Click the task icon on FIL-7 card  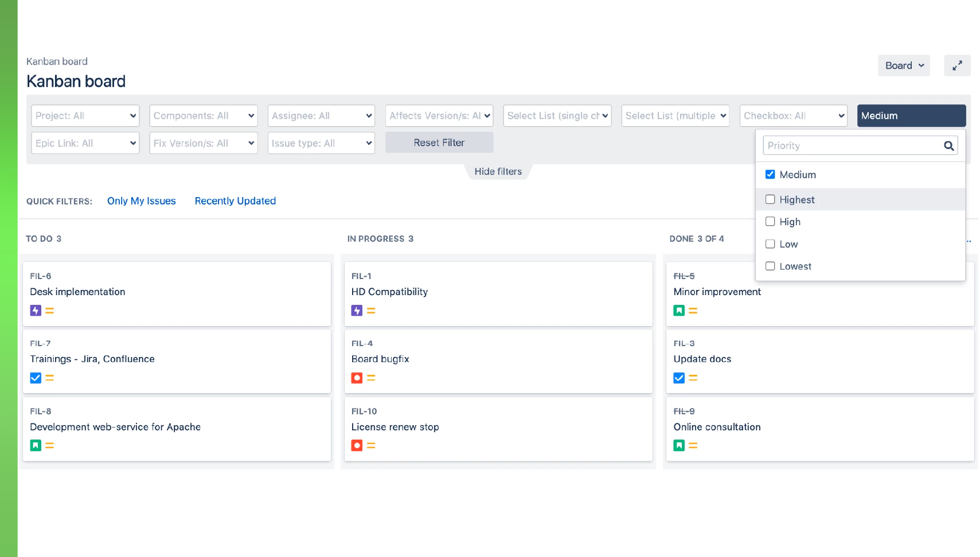coord(36,378)
